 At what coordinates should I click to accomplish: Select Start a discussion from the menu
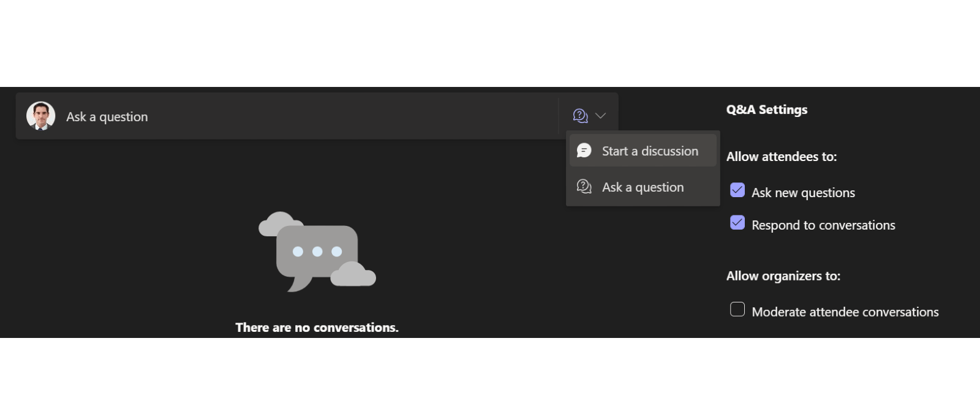[649, 151]
